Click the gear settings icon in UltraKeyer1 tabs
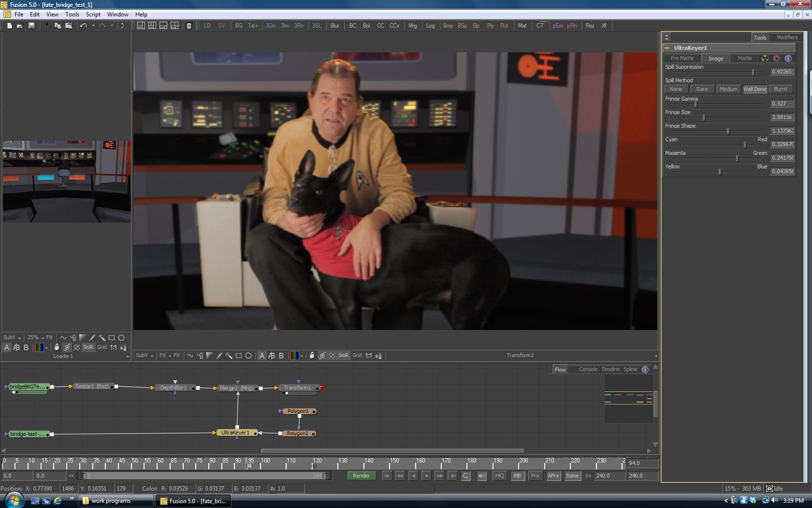The image size is (812, 508). click(x=777, y=59)
